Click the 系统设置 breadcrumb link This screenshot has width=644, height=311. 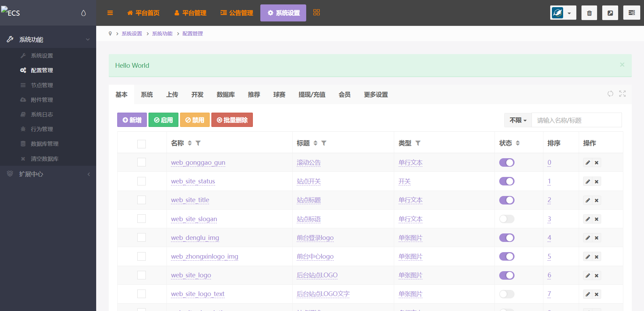pyautogui.click(x=132, y=34)
